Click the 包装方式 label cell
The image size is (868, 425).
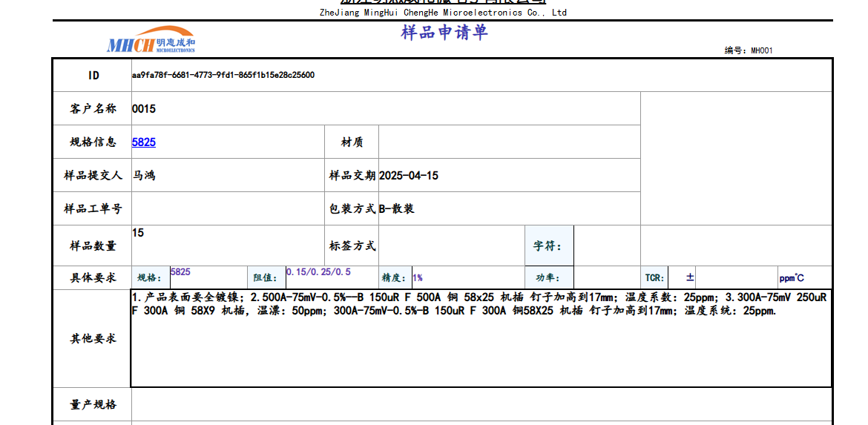click(352, 208)
